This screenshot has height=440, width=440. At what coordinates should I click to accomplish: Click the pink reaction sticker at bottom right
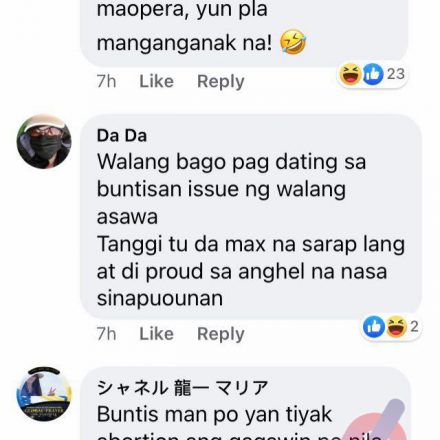click(375, 422)
